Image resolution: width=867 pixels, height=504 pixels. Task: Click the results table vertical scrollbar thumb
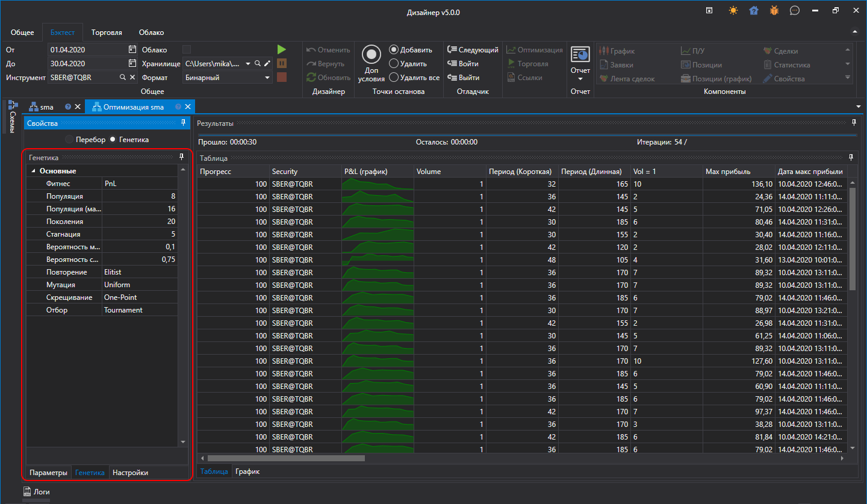852,239
